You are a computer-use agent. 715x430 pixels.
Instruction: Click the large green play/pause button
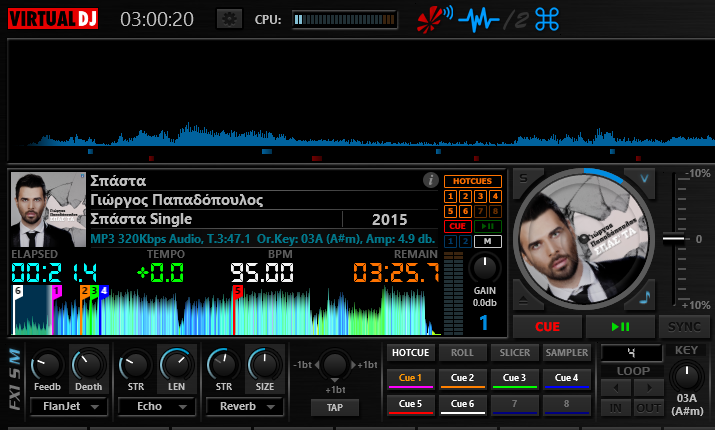[x=620, y=326]
